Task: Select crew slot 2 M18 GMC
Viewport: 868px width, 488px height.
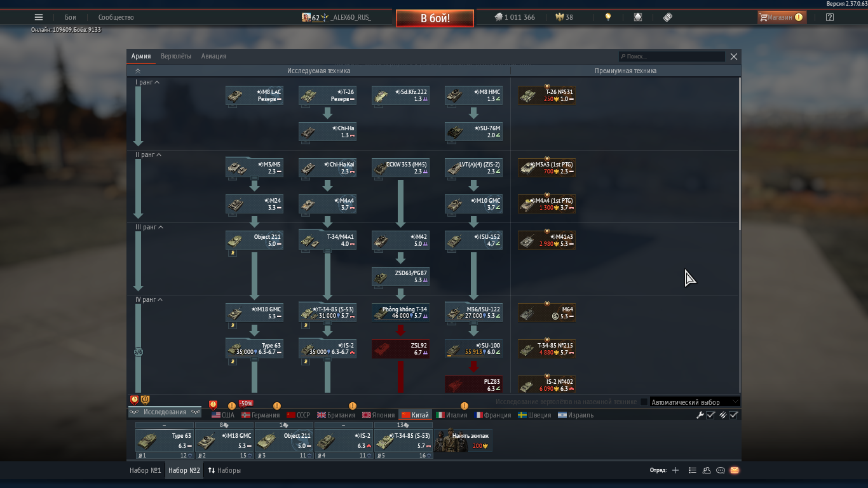Action: [x=224, y=440]
